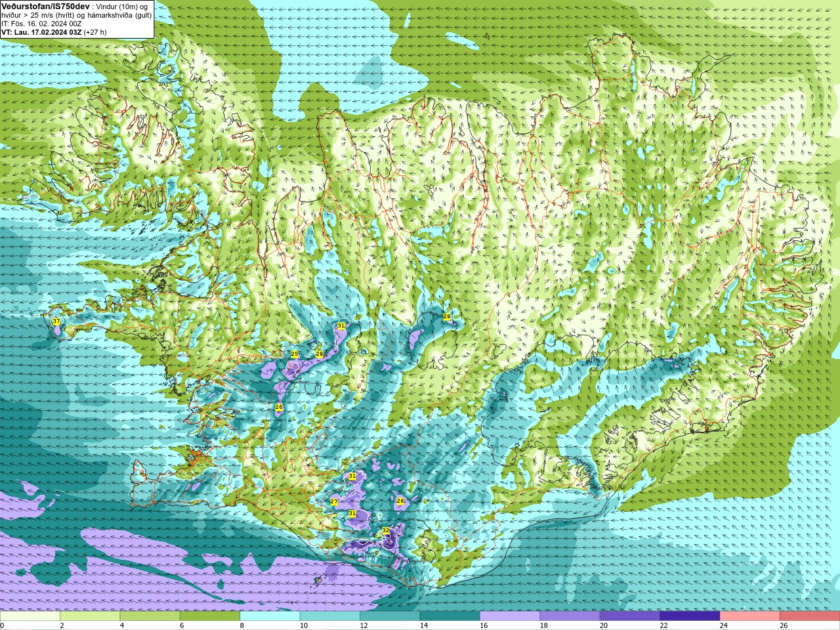Select the legend tick label 14

(423, 625)
